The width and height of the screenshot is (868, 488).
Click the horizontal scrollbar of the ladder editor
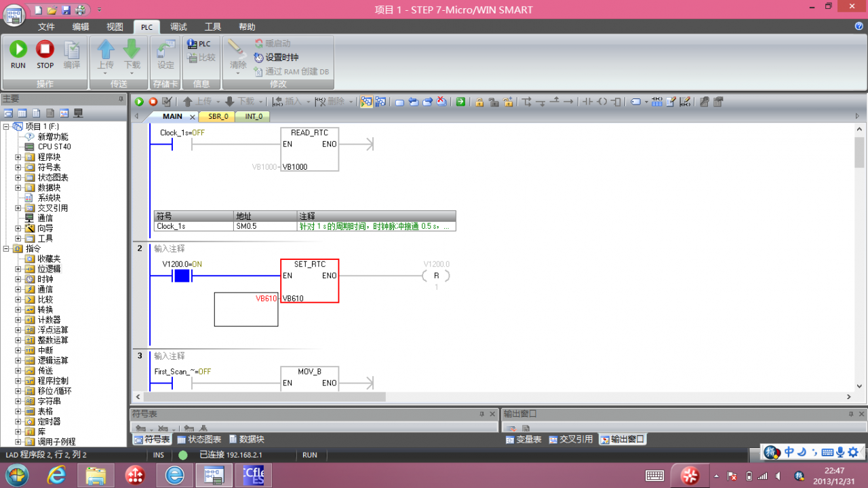[264, 396]
